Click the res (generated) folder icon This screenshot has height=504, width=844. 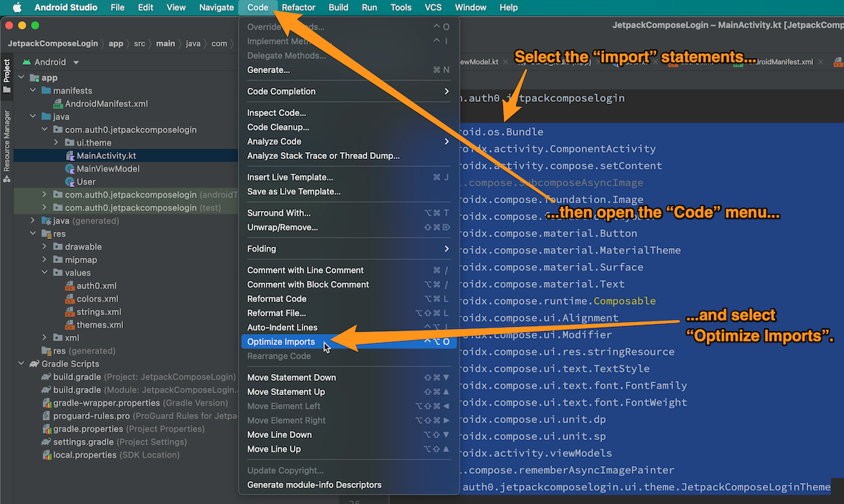tap(46, 351)
